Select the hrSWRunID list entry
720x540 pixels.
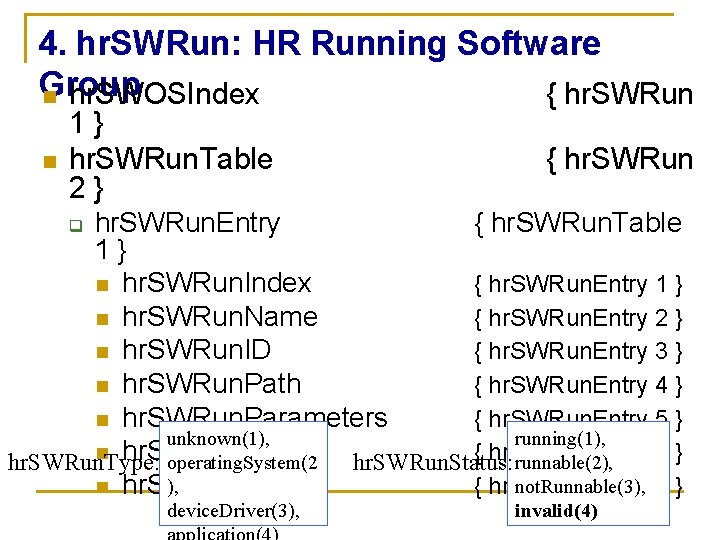(x=197, y=350)
